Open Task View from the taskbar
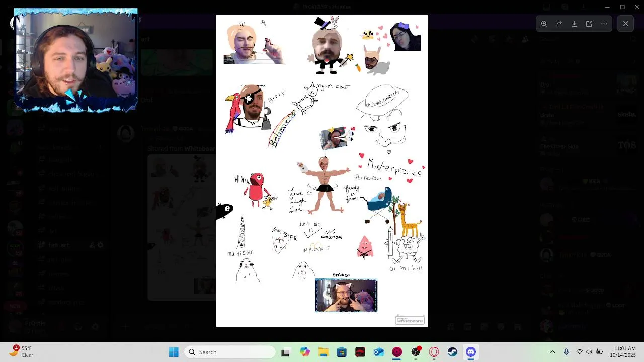644x362 pixels. point(285,352)
